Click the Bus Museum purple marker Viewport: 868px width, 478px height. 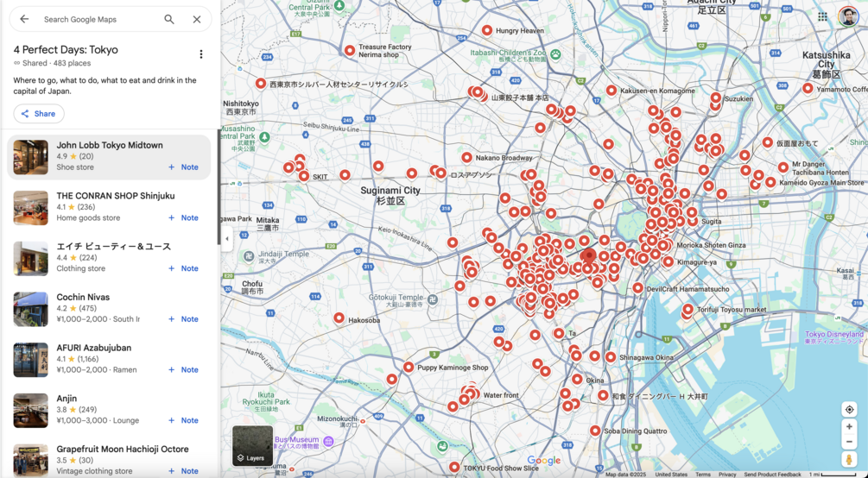[x=329, y=441]
